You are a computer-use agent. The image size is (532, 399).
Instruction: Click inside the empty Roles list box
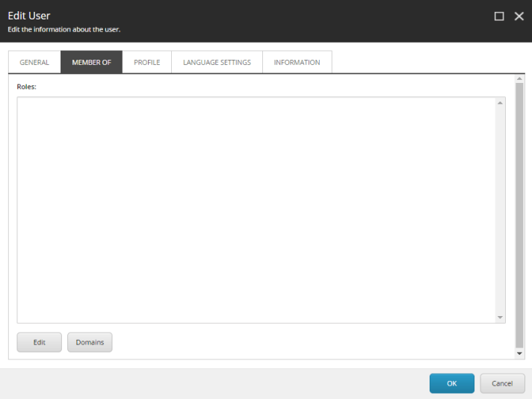tap(254, 209)
